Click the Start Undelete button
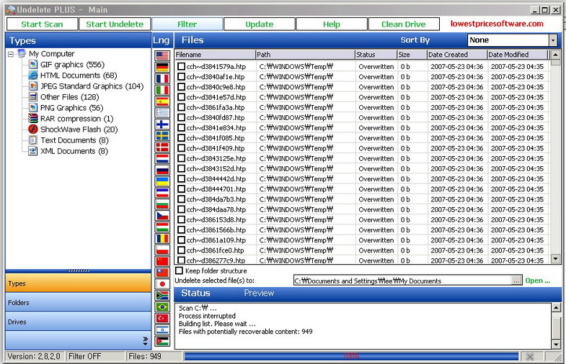Image resolution: width=566 pixels, height=364 pixels. [115, 24]
